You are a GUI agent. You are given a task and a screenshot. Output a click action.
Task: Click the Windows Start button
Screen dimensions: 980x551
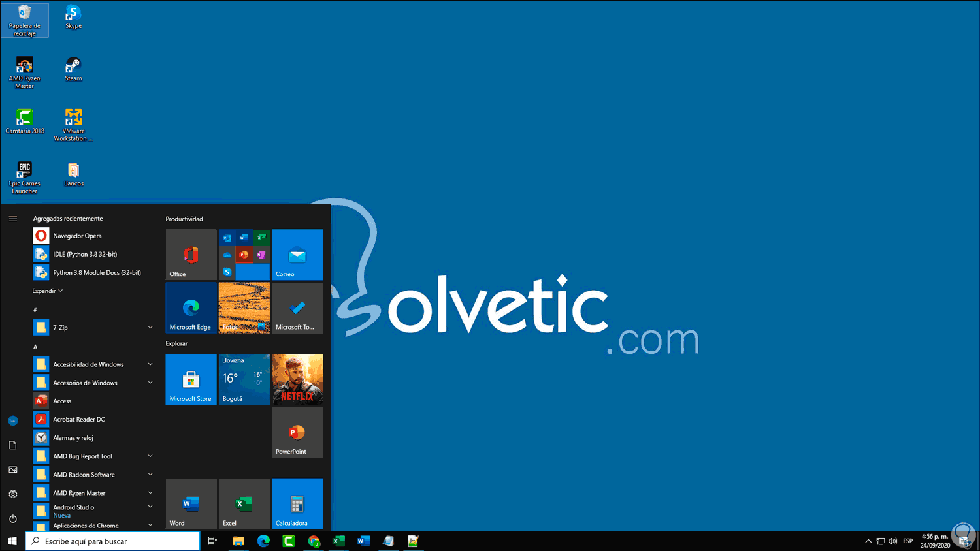click(x=12, y=541)
